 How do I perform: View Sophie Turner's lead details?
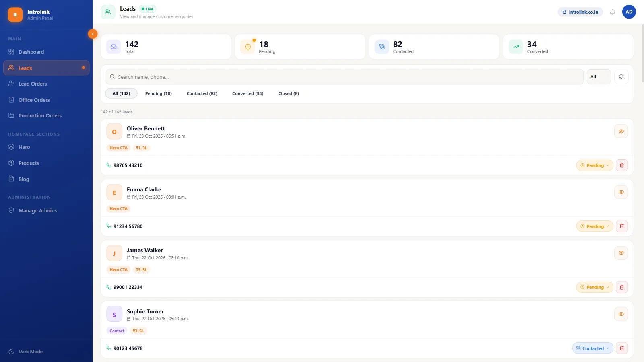(x=621, y=314)
